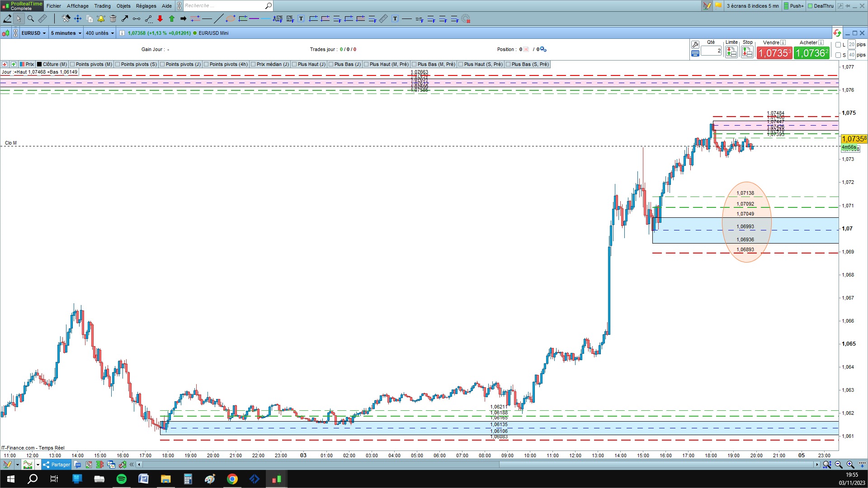Image resolution: width=868 pixels, height=488 pixels.
Task: Select the pencil drawing tool
Action: point(7,19)
